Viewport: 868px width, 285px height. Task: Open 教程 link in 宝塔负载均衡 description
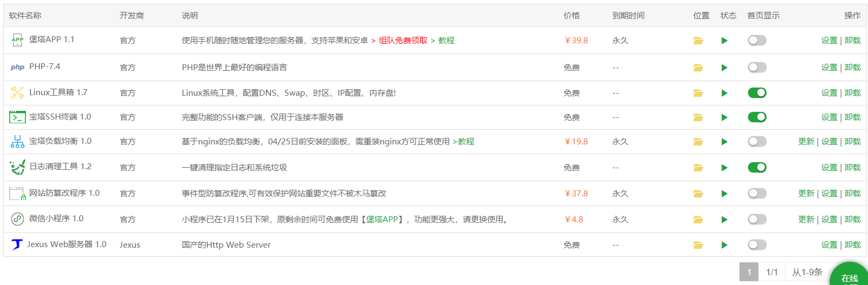[466, 142]
